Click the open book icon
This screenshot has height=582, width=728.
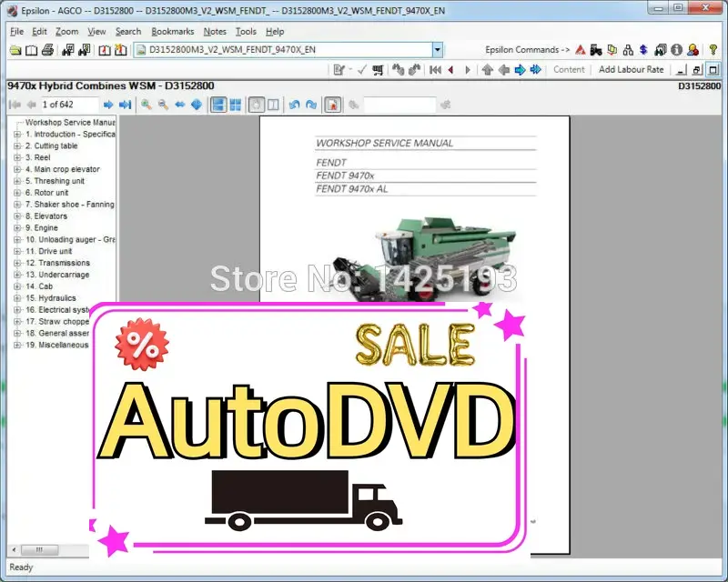click(x=31, y=50)
